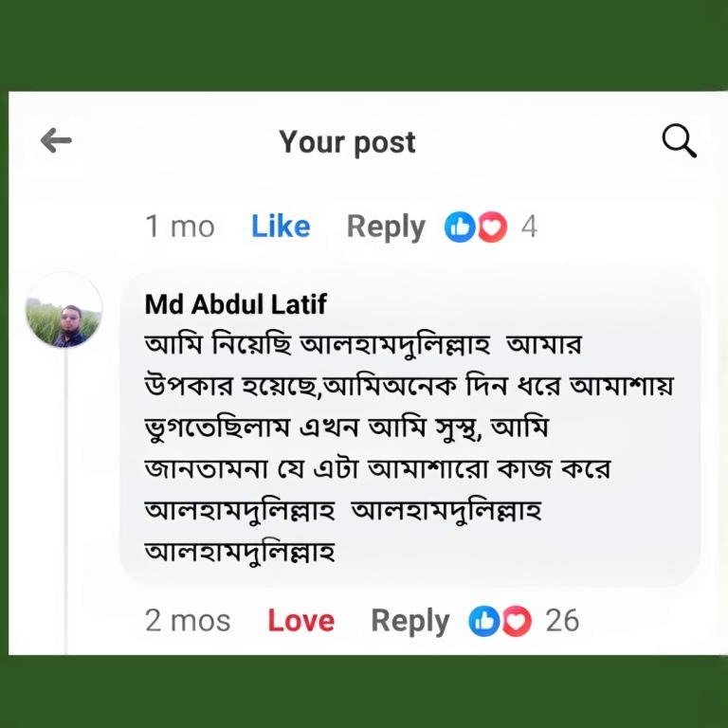The width and height of the screenshot is (728, 728).
Task: Open search with the magnifier icon
Action: pyautogui.click(x=679, y=141)
